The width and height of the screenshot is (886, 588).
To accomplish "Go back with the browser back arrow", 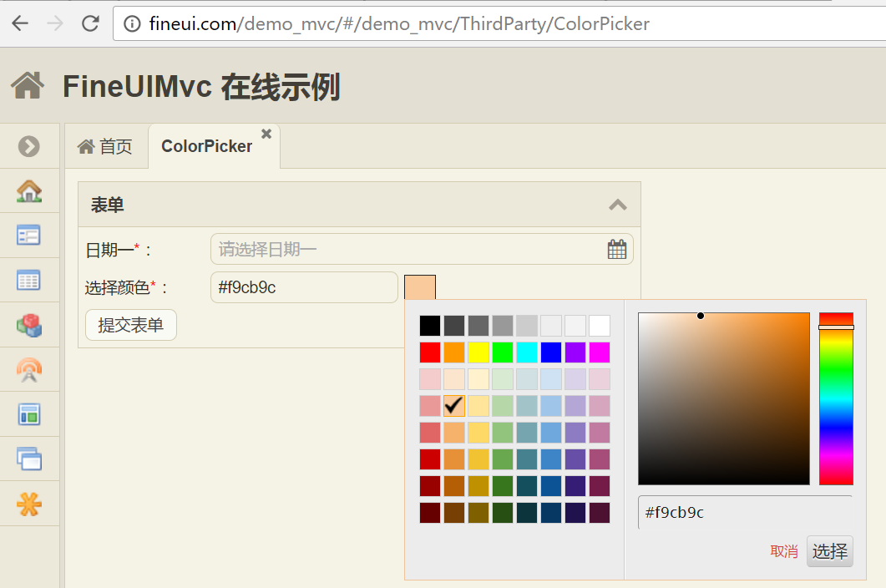I will 20,23.
